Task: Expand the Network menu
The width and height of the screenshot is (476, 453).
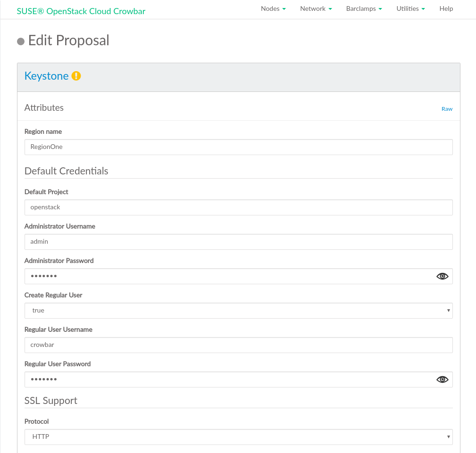Action: (316, 9)
